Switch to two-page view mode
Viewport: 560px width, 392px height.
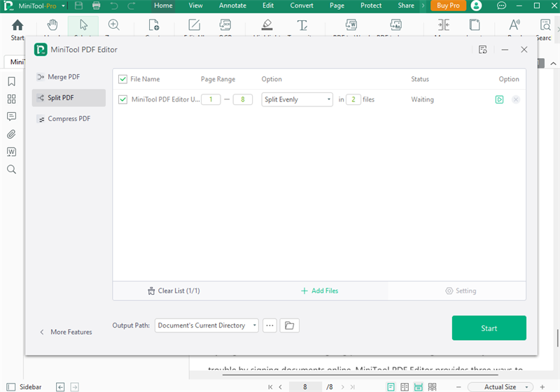pos(405,387)
